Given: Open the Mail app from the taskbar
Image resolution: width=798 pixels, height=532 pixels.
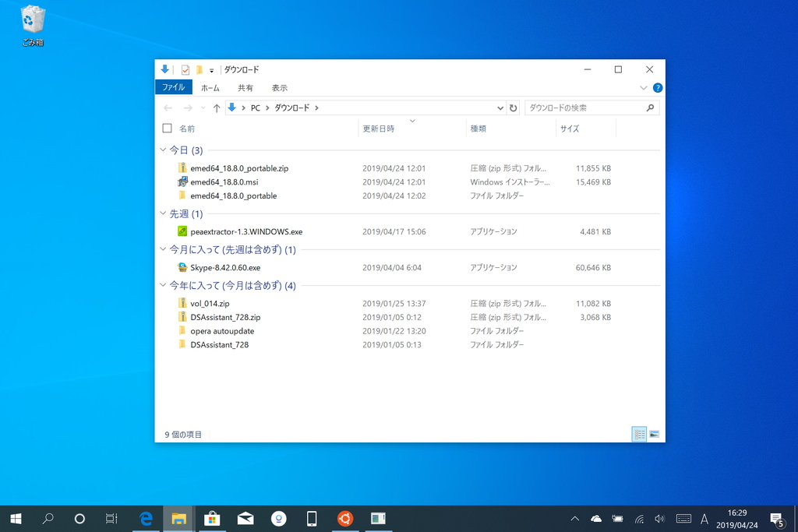Looking at the screenshot, I should point(245,518).
